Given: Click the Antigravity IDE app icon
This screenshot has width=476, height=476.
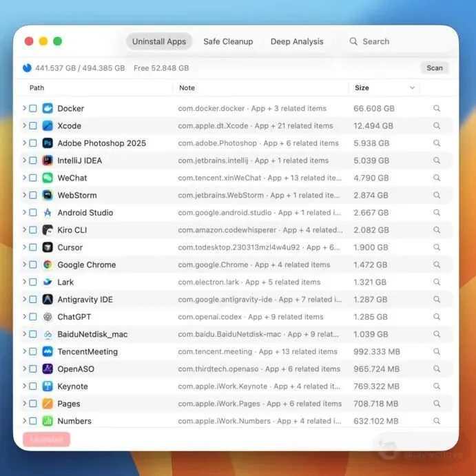Looking at the screenshot, I should [x=48, y=300].
